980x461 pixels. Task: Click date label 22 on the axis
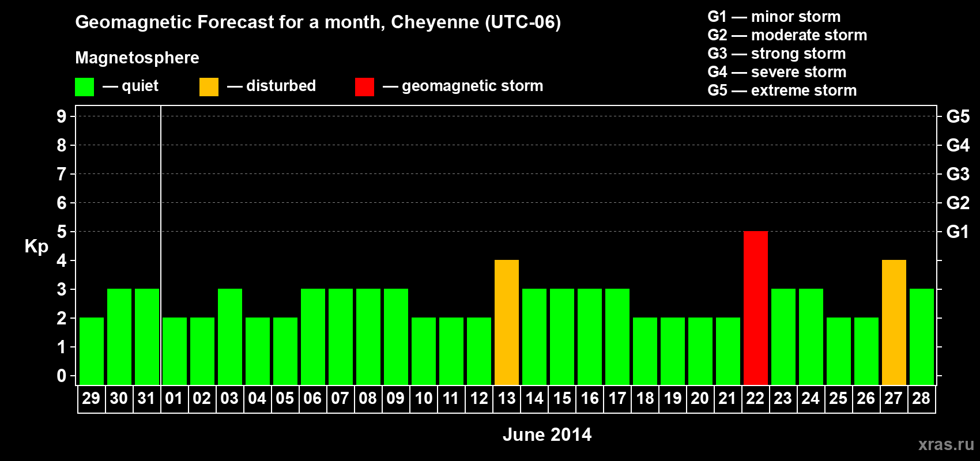(x=755, y=399)
